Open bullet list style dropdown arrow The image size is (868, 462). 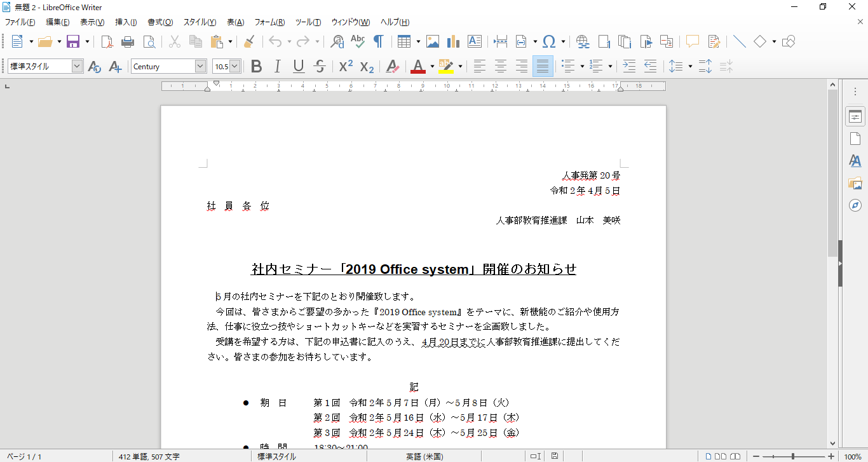point(582,66)
